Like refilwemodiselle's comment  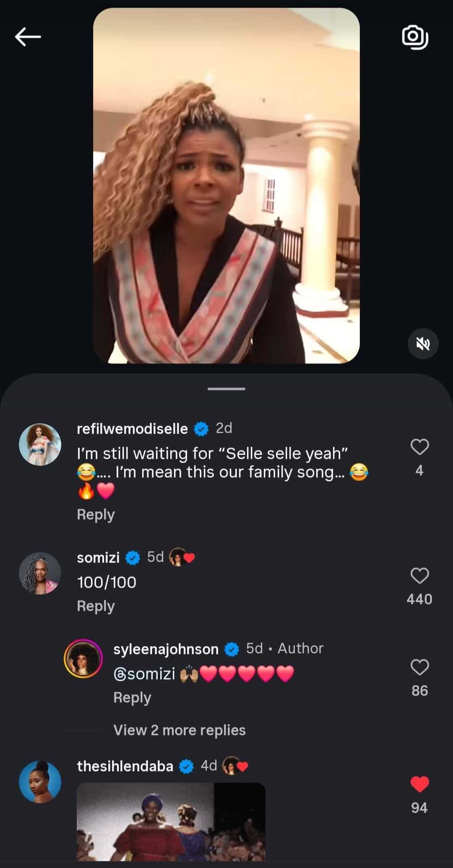coord(419,447)
